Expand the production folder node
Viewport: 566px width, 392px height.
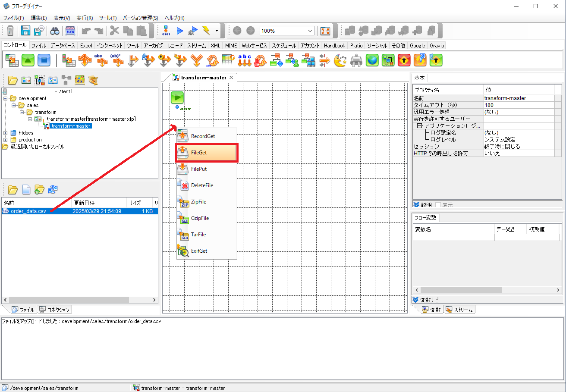tap(6, 140)
